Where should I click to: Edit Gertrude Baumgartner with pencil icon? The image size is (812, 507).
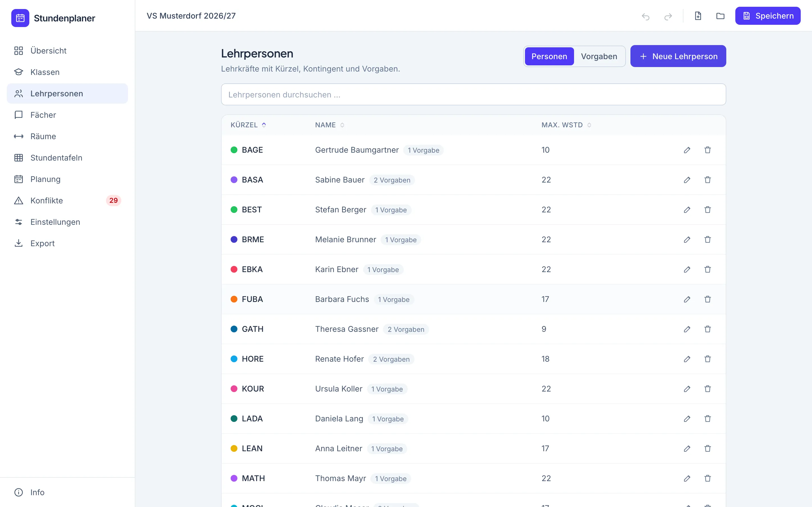tap(687, 150)
